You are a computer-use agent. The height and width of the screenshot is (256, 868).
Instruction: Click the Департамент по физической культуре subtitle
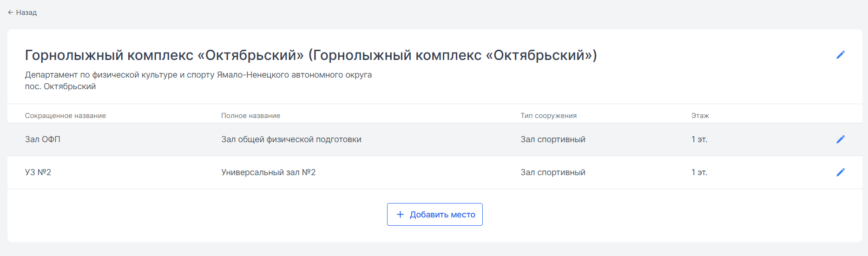[x=198, y=75]
